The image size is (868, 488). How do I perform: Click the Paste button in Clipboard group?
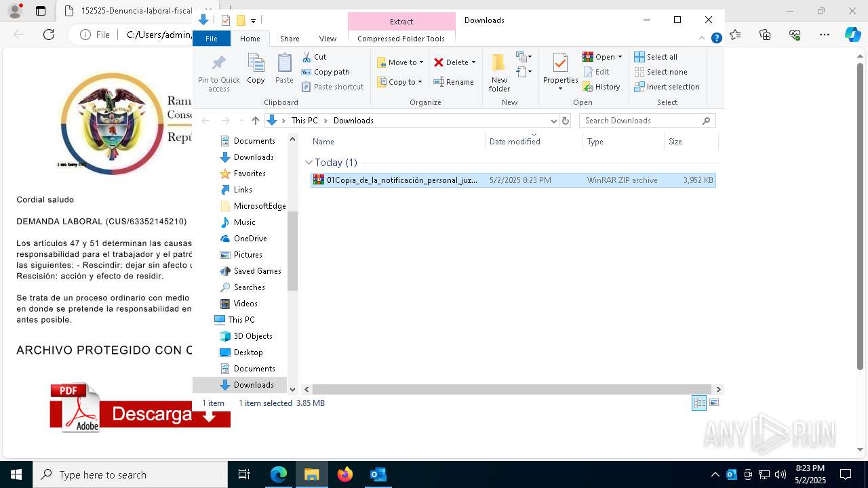click(284, 69)
